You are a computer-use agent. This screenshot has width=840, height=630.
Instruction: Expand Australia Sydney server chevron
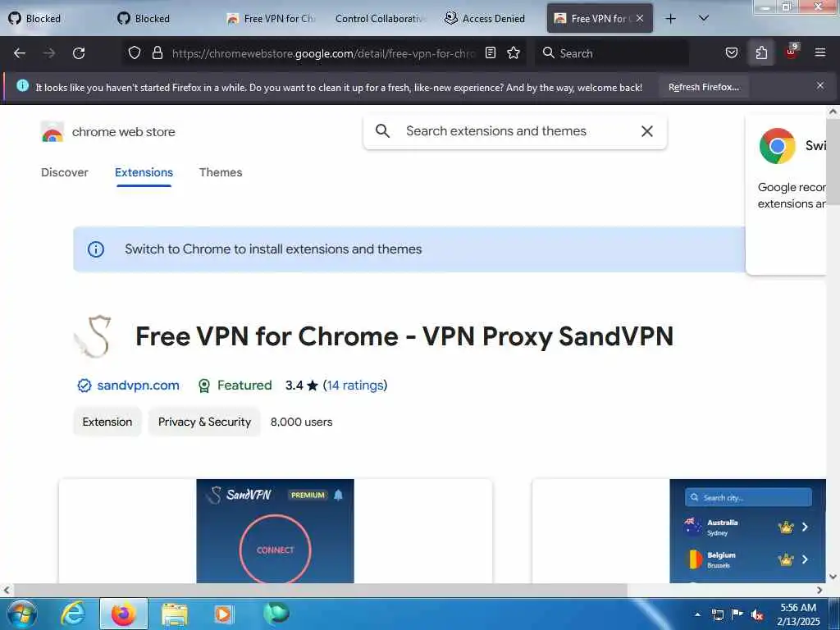(x=805, y=527)
